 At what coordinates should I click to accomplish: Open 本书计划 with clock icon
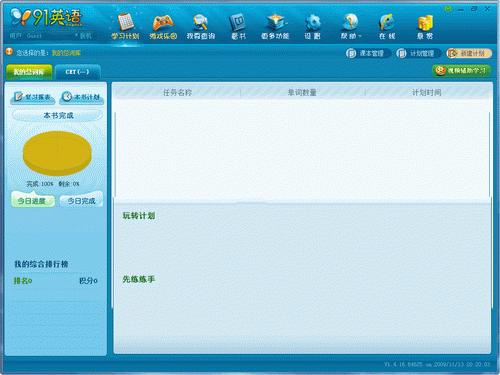pyautogui.click(x=82, y=97)
